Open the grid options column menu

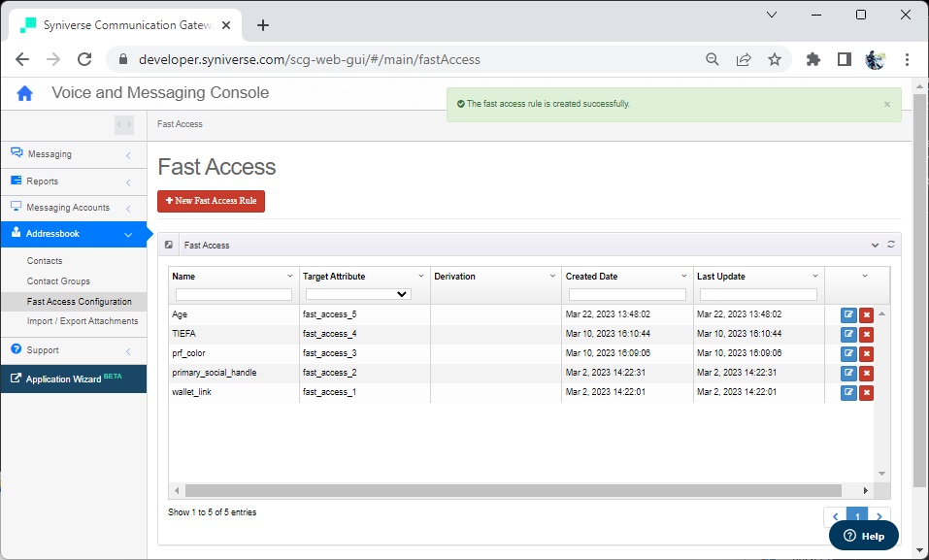tap(864, 277)
